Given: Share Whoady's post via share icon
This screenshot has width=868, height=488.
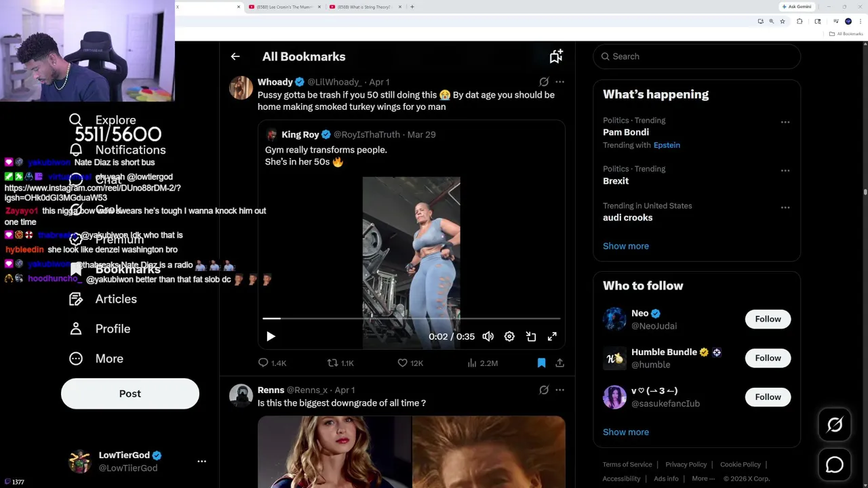Looking at the screenshot, I should 559,363.
